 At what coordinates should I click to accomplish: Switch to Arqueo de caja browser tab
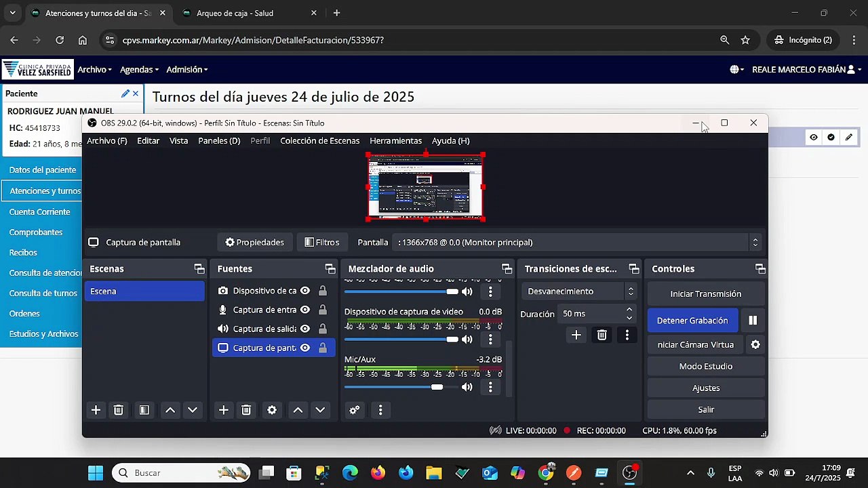click(x=235, y=13)
